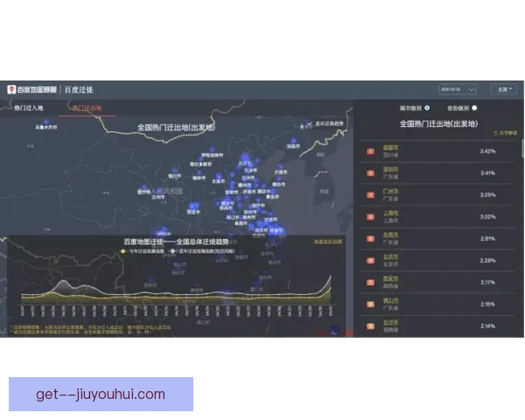Open 佛山市 in the ranking list
The image size is (525, 420).
pos(391,300)
